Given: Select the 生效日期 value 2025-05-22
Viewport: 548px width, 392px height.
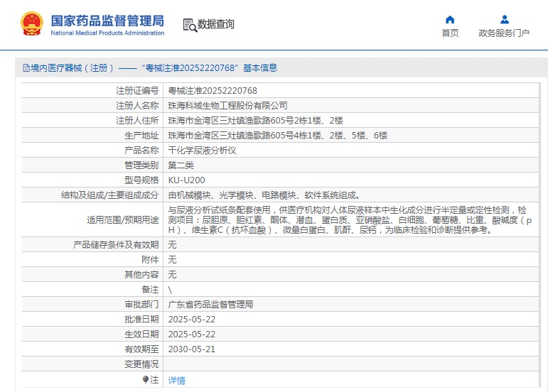Looking at the screenshot, I should [191, 334].
